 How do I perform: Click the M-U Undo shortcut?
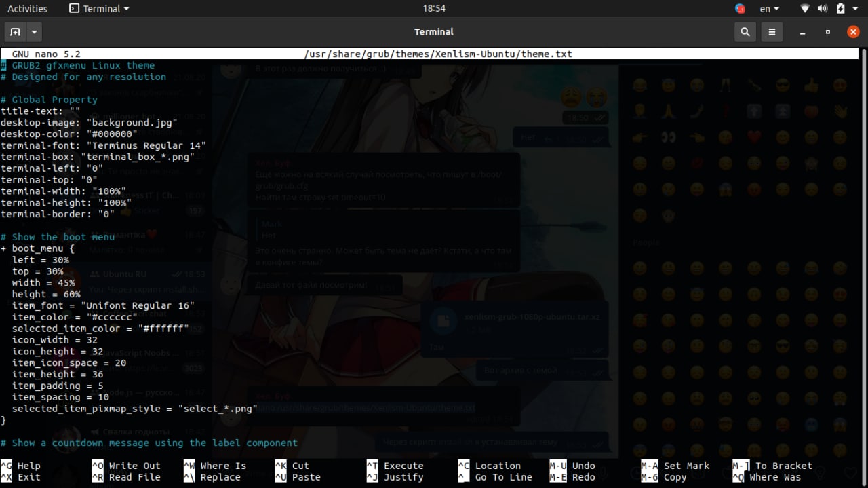pyautogui.click(x=572, y=466)
